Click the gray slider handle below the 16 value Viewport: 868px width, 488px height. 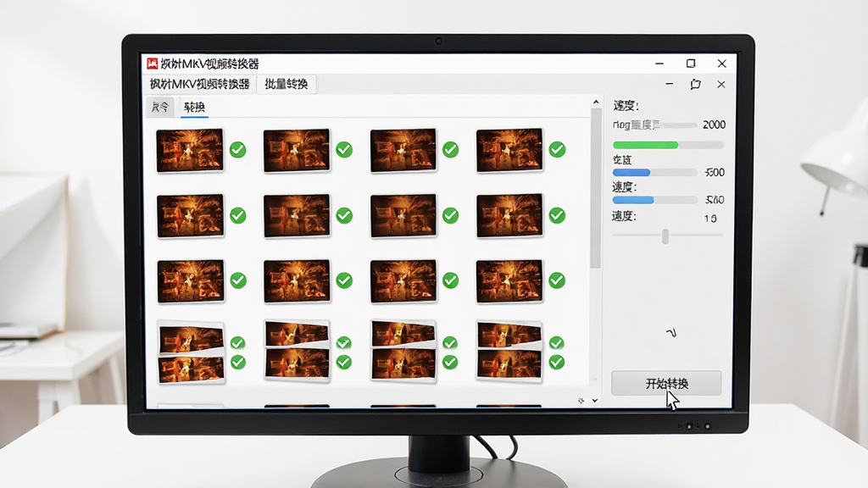click(x=665, y=236)
